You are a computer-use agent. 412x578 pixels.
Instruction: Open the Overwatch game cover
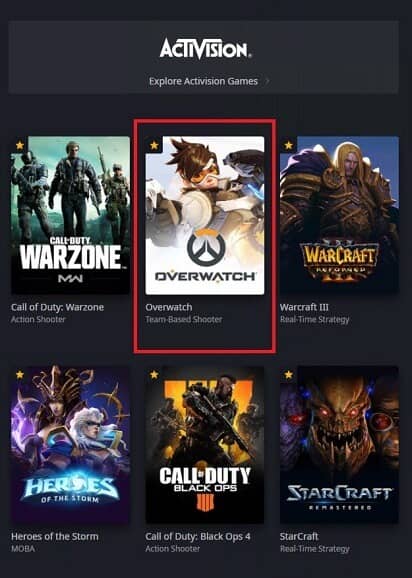click(205, 215)
